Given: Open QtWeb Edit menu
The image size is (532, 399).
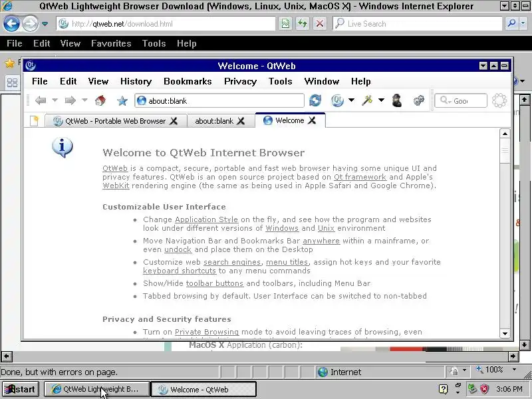Looking at the screenshot, I should [68, 81].
